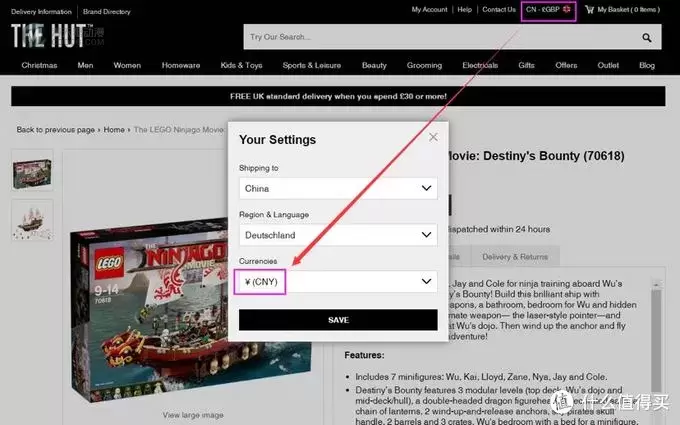Screen dimensions: 680x425
Task: Click Contact Us link
Action: click(x=499, y=10)
